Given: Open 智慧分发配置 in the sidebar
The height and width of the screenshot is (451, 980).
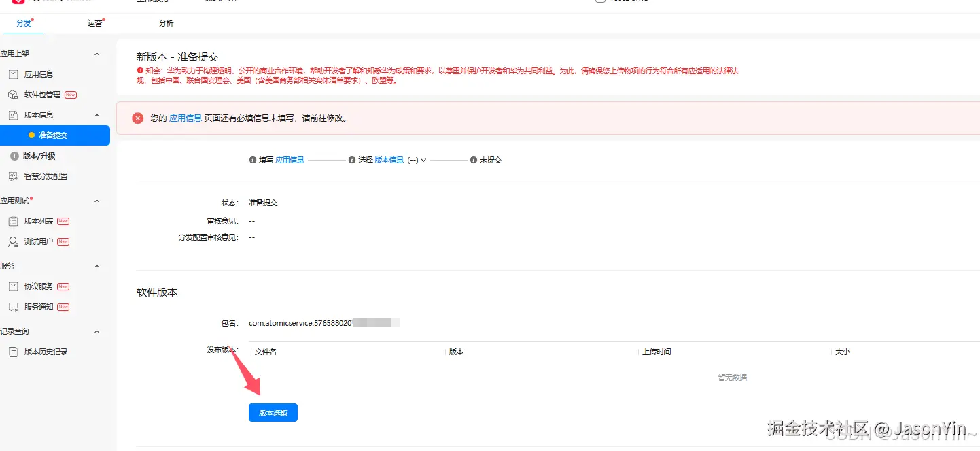Looking at the screenshot, I should pyautogui.click(x=46, y=176).
